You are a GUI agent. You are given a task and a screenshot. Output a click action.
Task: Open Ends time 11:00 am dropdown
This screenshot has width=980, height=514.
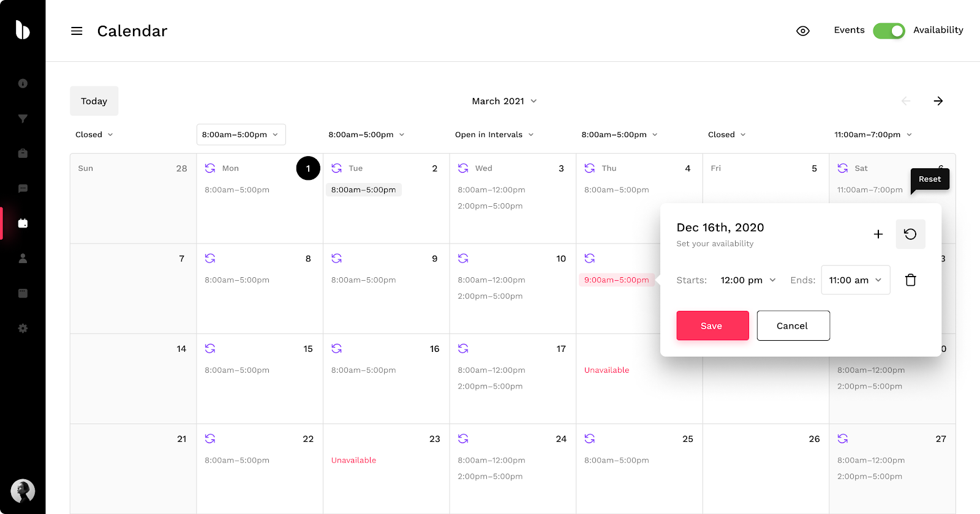855,280
